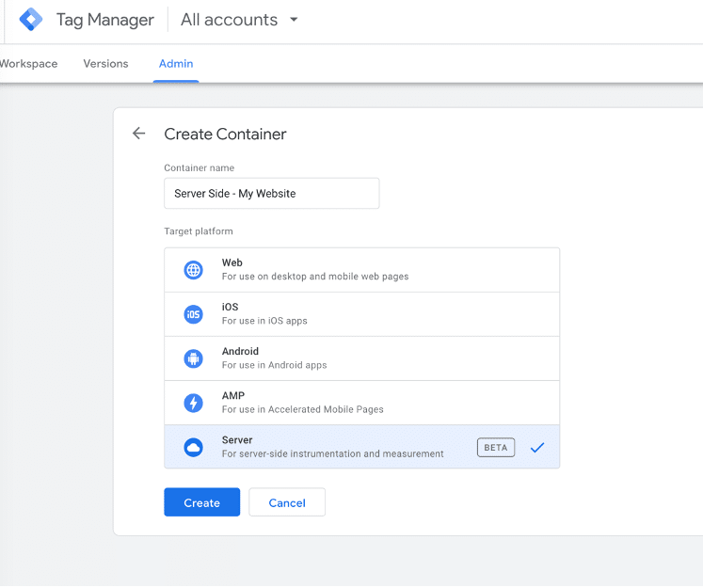Click the Tag Manager diamond logo
703x588 pixels.
(x=31, y=20)
